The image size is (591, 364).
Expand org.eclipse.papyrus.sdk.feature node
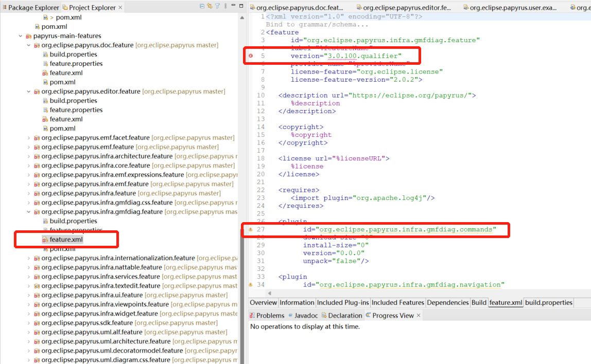(29, 323)
